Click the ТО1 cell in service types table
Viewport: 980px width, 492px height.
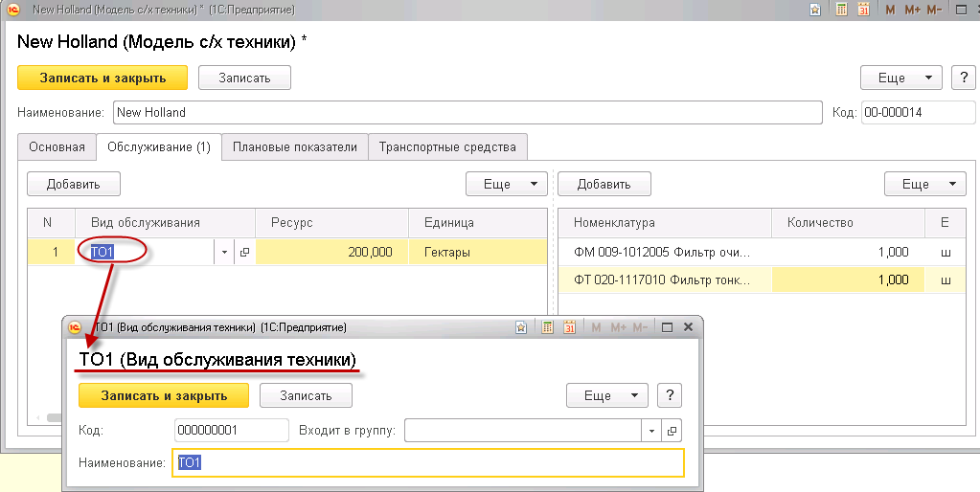[145, 253]
